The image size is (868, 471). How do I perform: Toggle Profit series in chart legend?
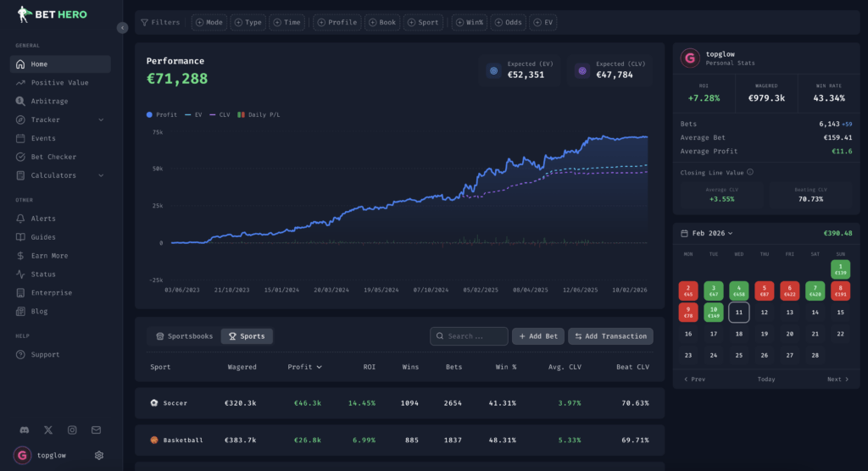pyautogui.click(x=162, y=114)
